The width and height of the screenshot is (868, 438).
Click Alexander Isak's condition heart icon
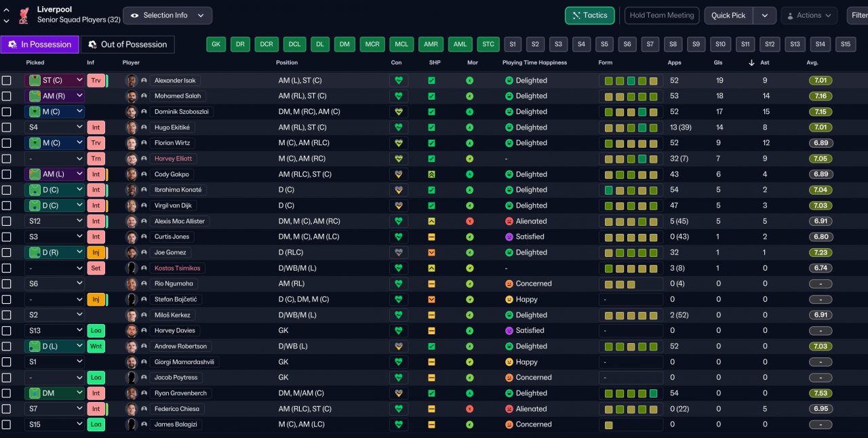pyautogui.click(x=399, y=81)
